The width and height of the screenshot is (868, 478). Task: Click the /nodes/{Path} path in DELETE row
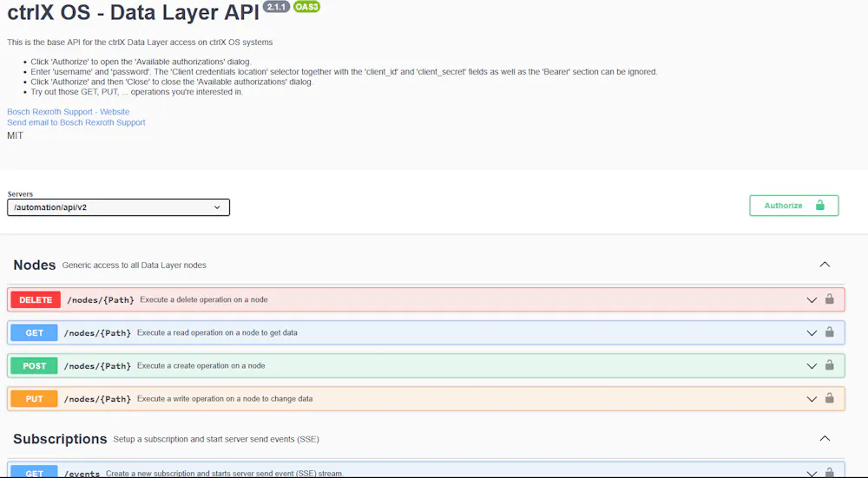click(100, 300)
